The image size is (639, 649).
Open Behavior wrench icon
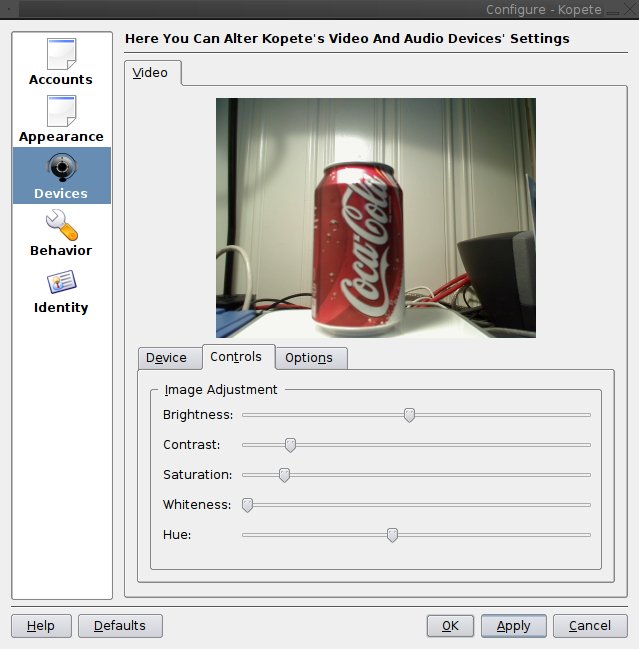62,225
